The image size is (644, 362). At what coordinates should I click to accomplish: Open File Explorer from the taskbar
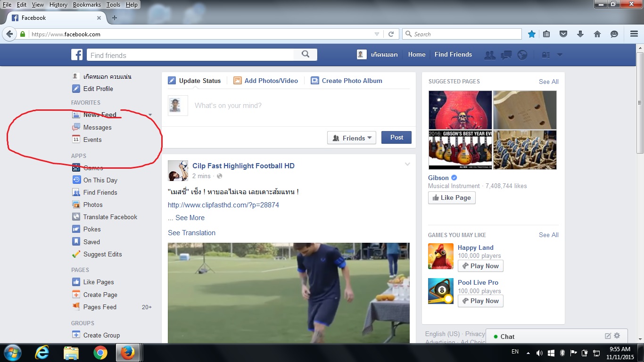pyautogui.click(x=71, y=353)
